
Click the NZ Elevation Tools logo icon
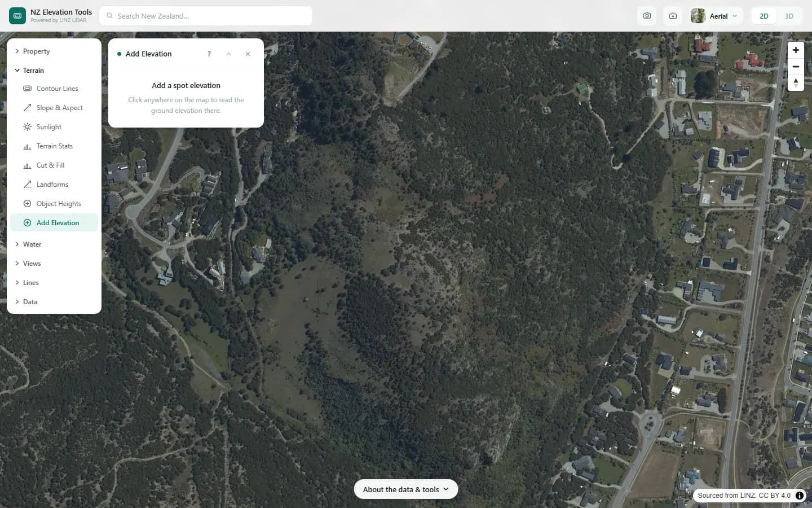point(17,16)
